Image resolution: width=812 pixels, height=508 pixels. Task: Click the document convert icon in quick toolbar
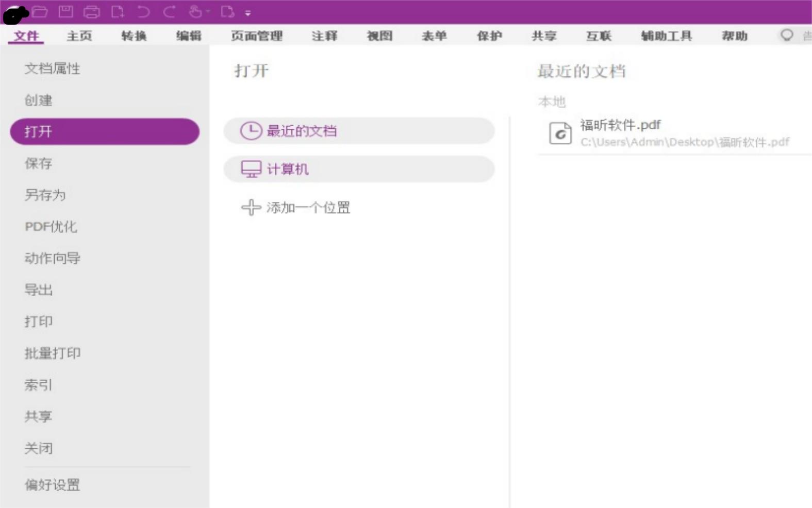[227, 11]
